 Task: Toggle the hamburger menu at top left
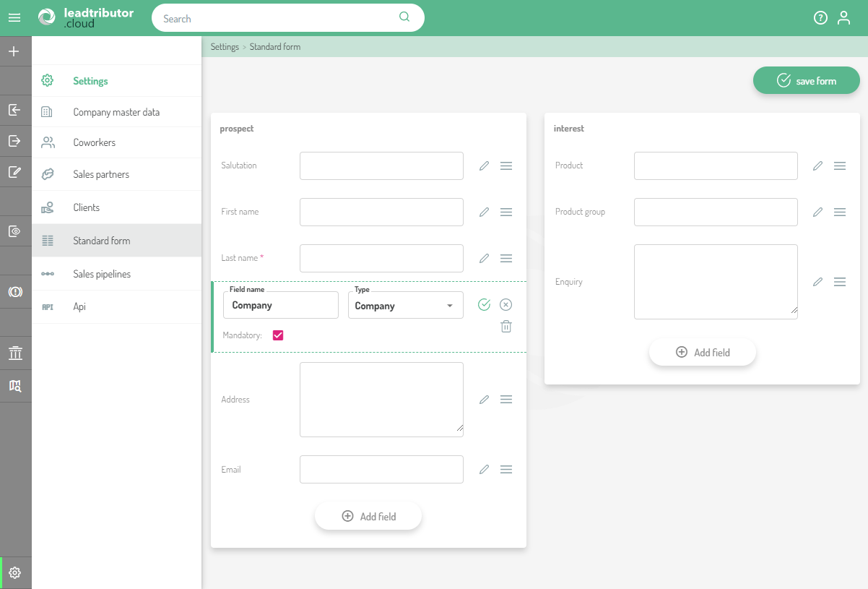(x=14, y=18)
